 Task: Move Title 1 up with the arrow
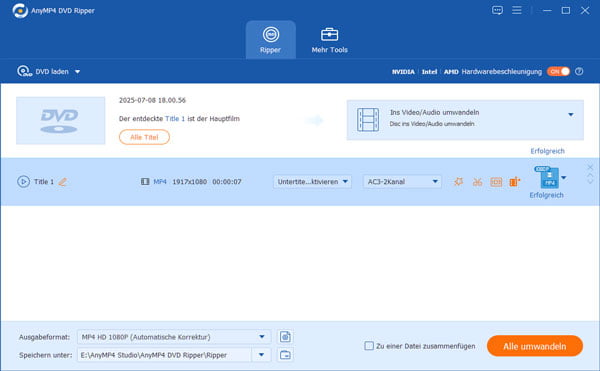click(590, 175)
